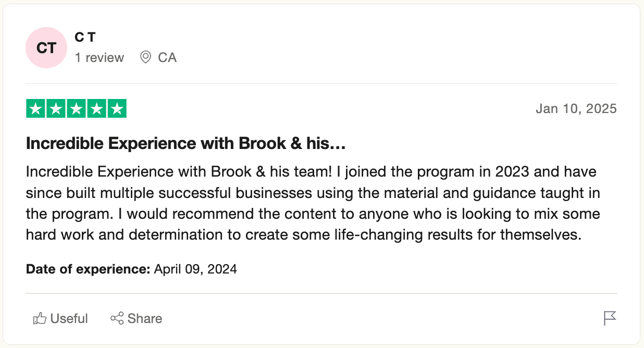Screen dimensions: 644x348
Task: Open the "Incredible Experience with Brook" review title
Action: [x=186, y=144]
